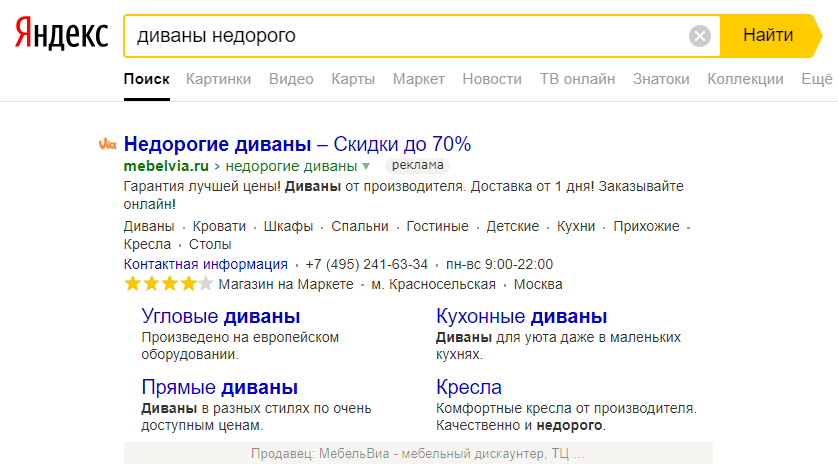Go to the Карты tab
The image size is (838, 470).
click(x=353, y=79)
